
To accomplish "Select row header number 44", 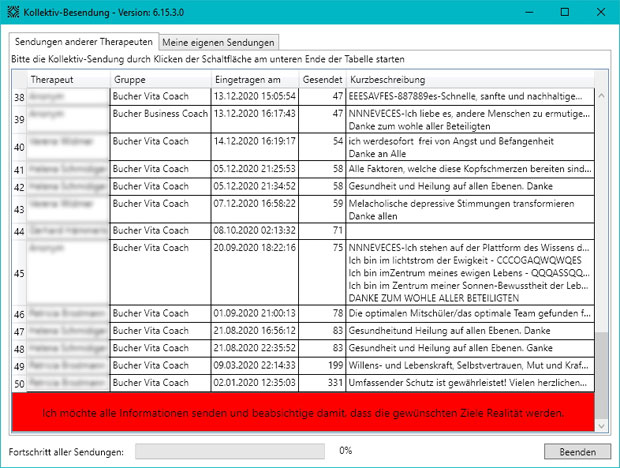I will pos(19,231).
